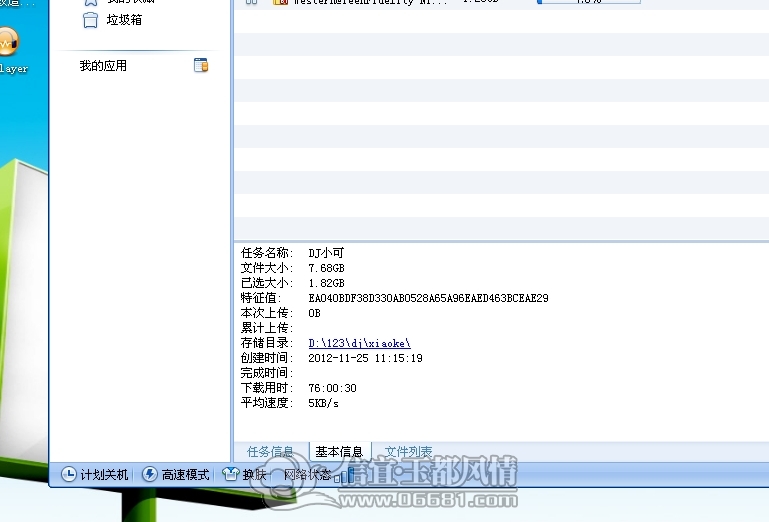Viewport: 769px width, 522px height.
Task: Click the 存储目录 field label
Action: coord(266,343)
